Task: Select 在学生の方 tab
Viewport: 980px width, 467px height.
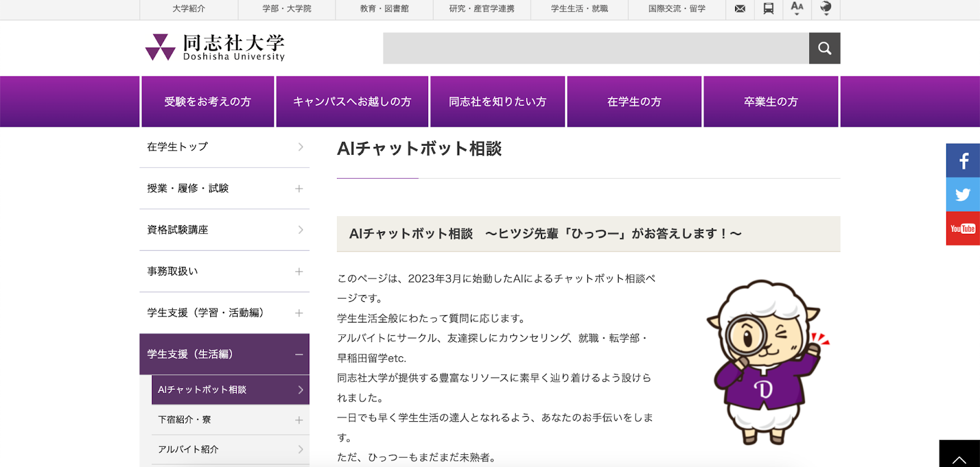Action: (x=634, y=102)
